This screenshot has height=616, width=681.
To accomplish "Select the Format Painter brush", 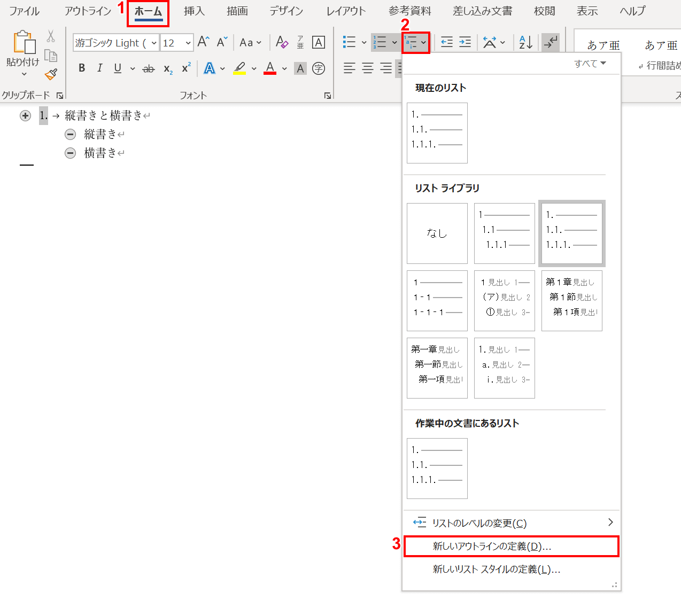I will 51,74.
